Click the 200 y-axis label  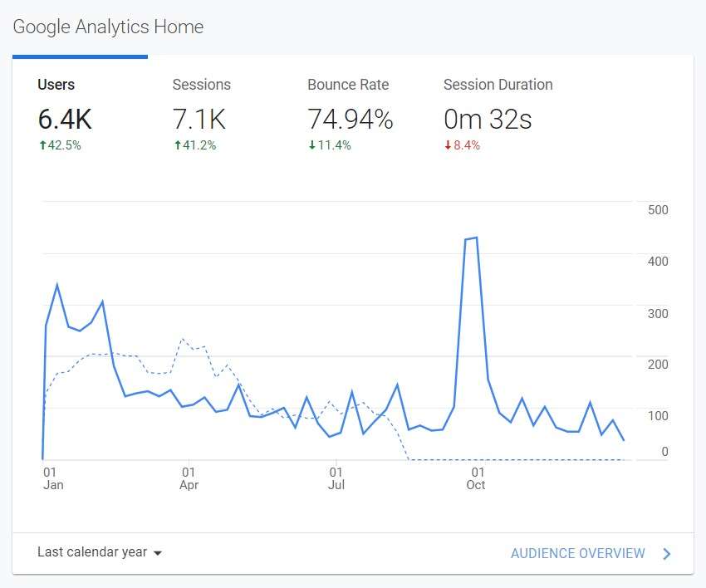pyautogui.click(x=658, y=365)
